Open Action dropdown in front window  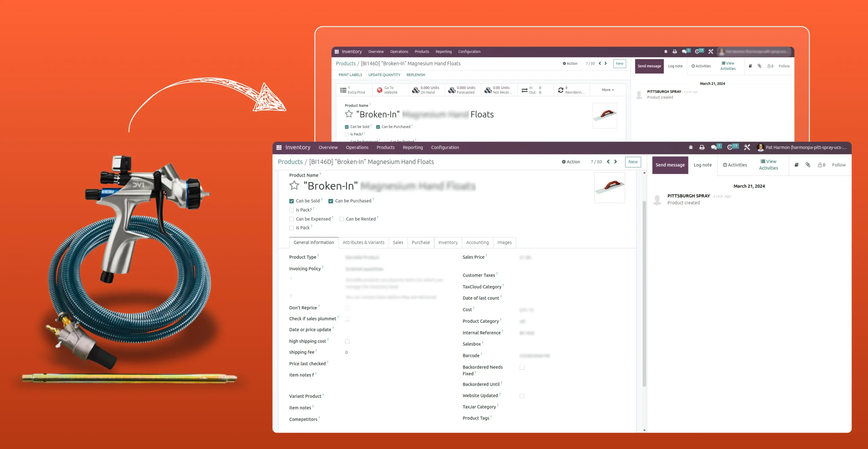[571, 162]
